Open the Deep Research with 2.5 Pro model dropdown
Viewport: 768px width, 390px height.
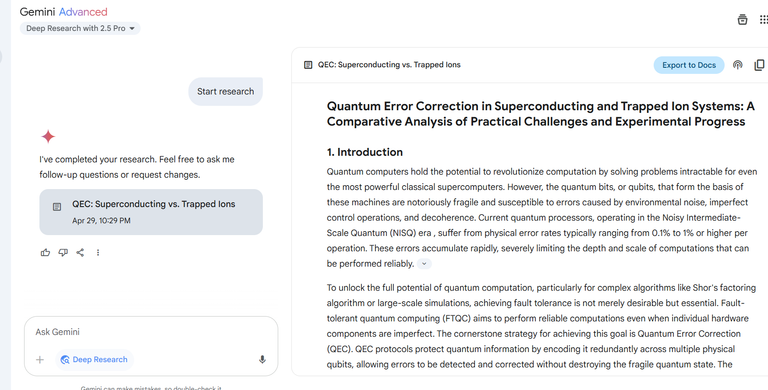click(x=80, y=28)
